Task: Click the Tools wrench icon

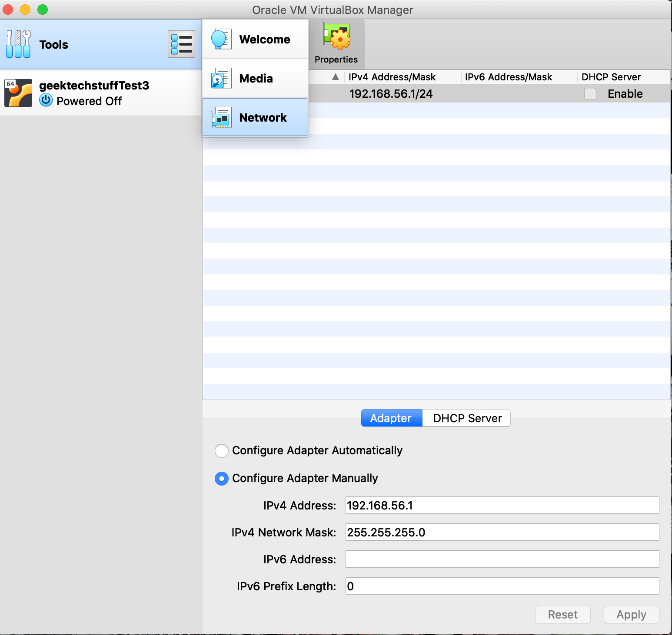Action: [18, 44]
